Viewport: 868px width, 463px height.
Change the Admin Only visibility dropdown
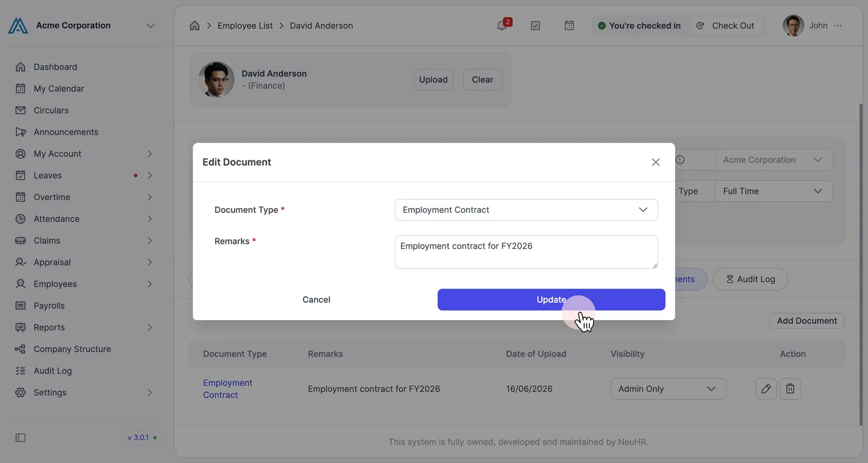coord(668,389)
